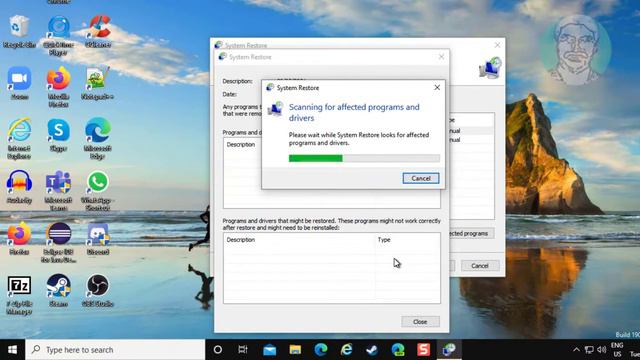Open Internet Explorer from the taskbar

coord(347,350)
